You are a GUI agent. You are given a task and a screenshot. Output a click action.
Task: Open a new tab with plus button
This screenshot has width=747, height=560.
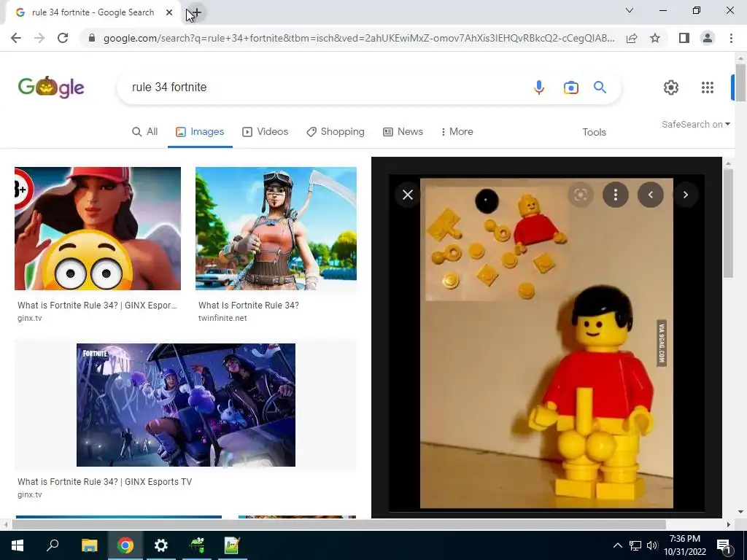coord(196,13)
